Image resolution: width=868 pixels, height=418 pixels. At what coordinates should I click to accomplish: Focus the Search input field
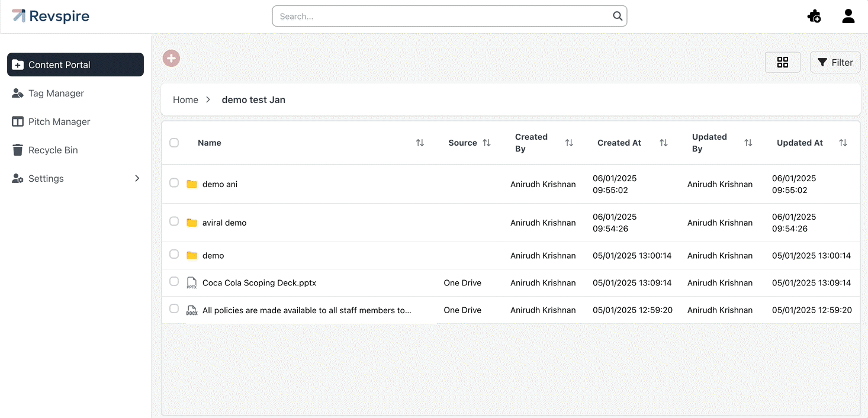point(441,17)
